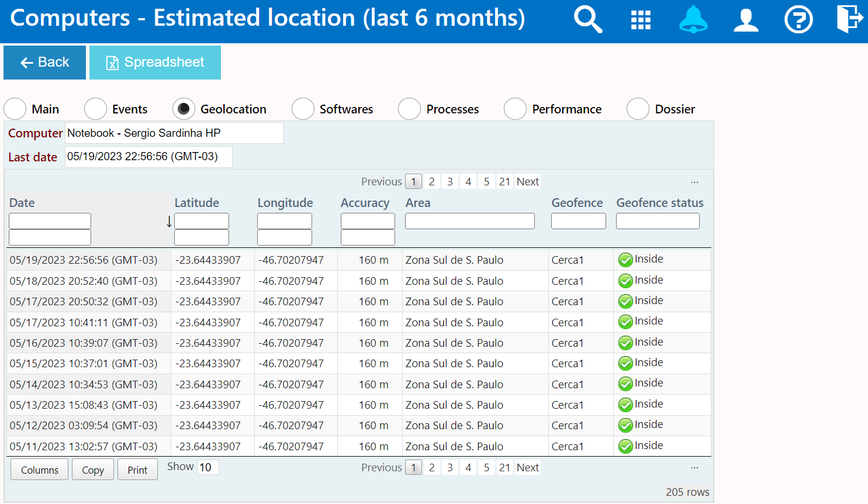Open the notifications bell
The width and height of the screenshot is (868, 504).
693,20
